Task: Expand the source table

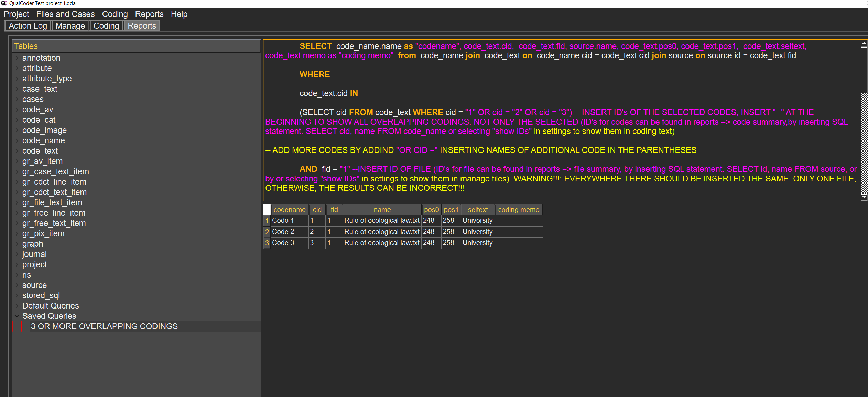Action: pyautogui.click(x=17, y=285)
